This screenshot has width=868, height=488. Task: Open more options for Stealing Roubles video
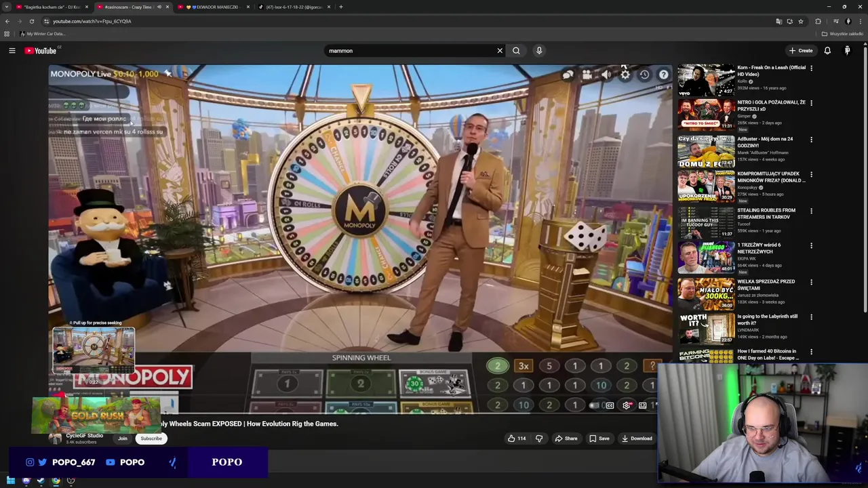coord(811,211)
